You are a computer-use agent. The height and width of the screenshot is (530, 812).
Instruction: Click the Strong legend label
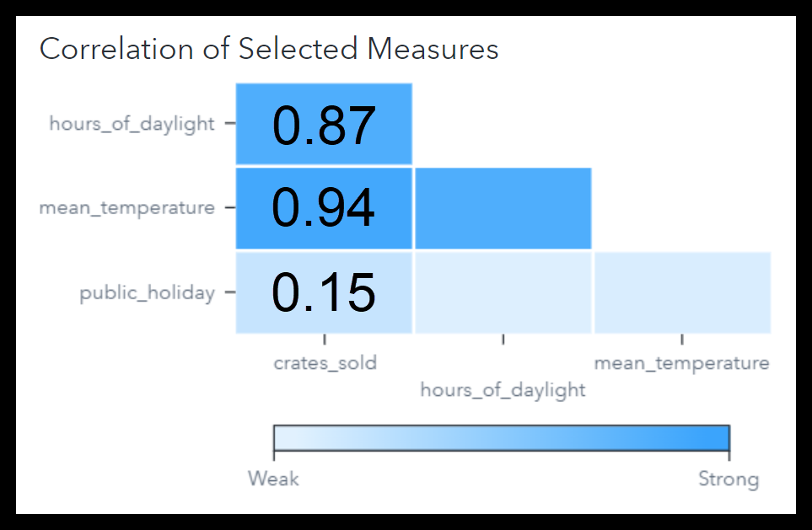click(x=728, y=479)
